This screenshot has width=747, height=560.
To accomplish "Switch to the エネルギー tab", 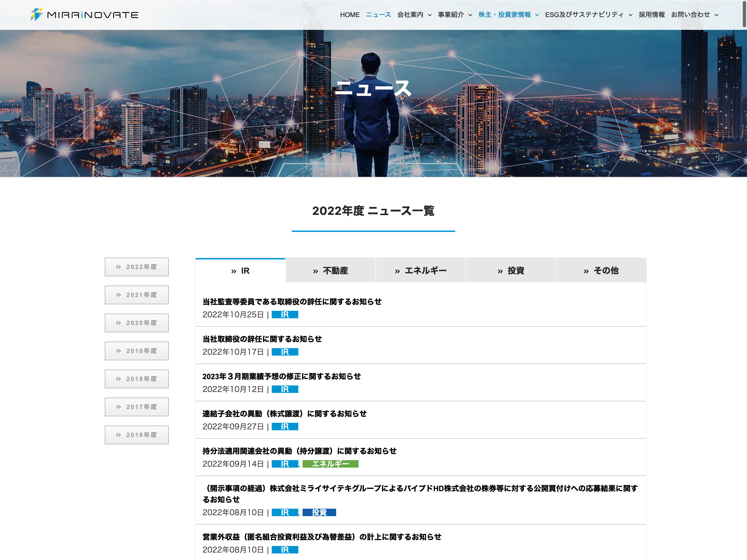I will click(x=420, y=271).
